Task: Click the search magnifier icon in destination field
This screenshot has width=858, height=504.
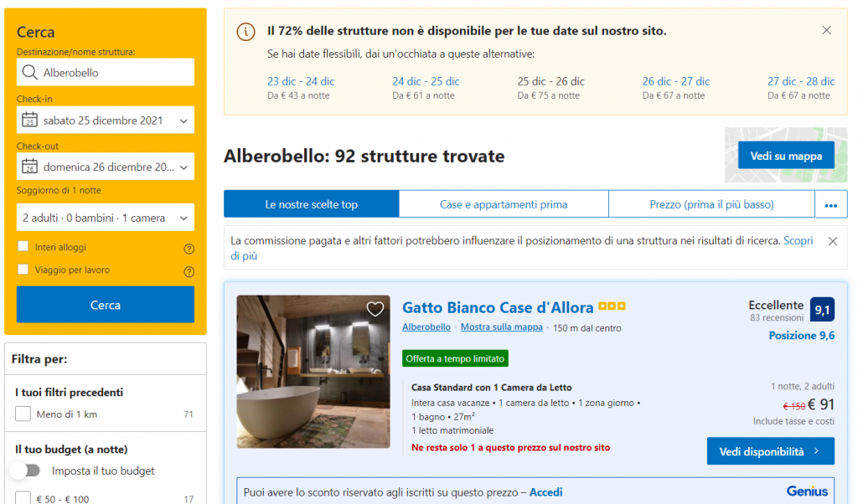Action: 30,72
